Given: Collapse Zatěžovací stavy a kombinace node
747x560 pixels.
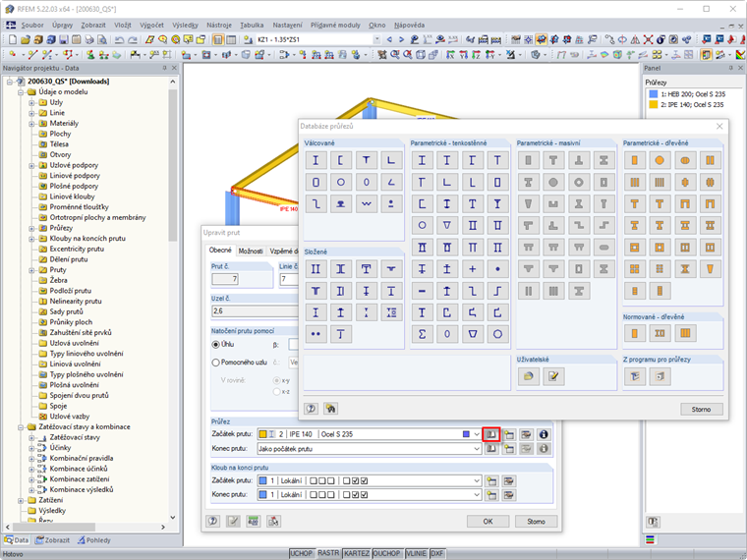Looking at the screenshot, I should click(x=21, y=427).
